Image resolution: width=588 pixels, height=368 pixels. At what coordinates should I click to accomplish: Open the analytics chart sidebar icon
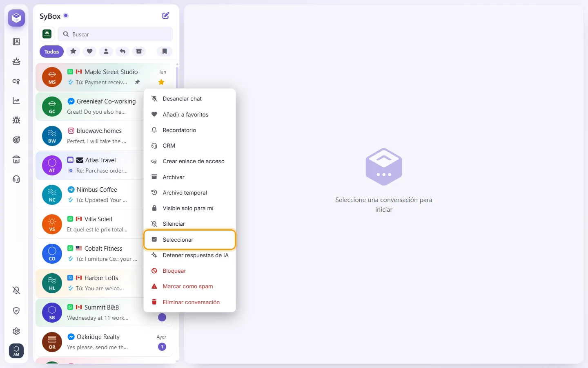16,101
